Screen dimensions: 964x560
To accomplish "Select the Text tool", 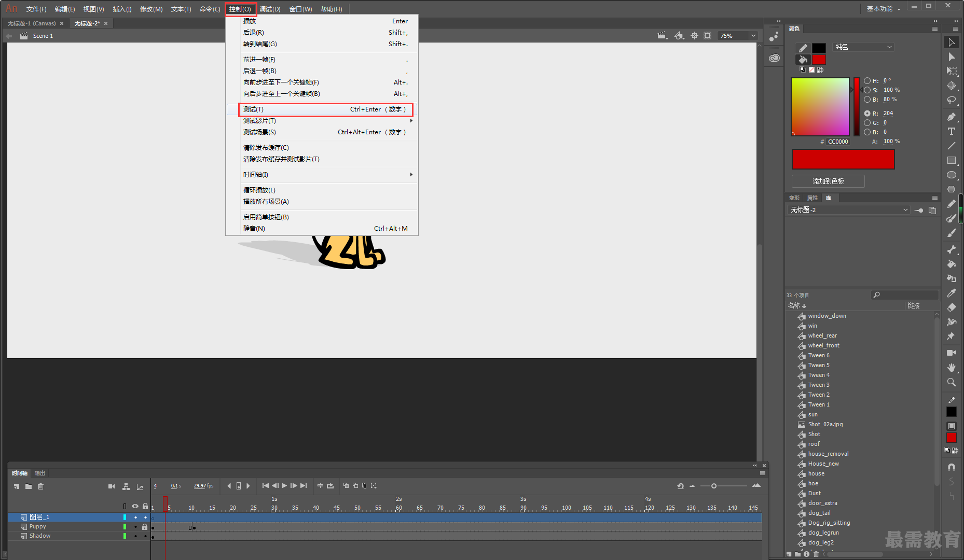I will pos(952,131).
